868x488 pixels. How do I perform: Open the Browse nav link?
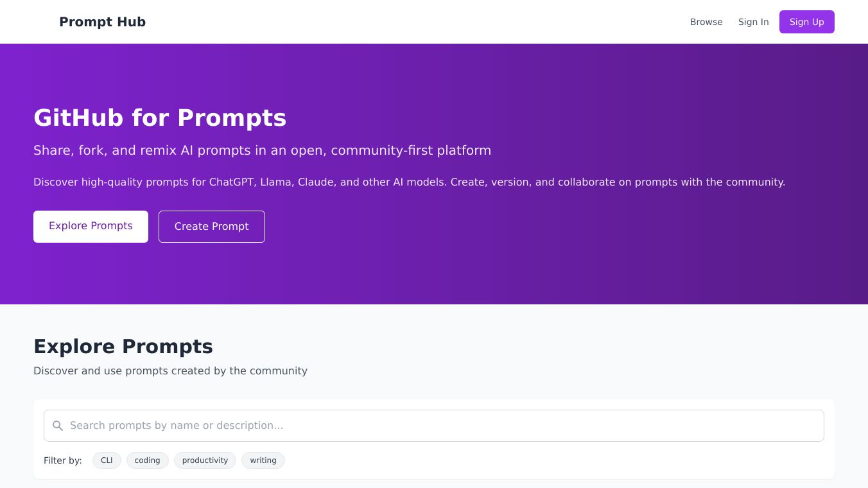[706, 22]
